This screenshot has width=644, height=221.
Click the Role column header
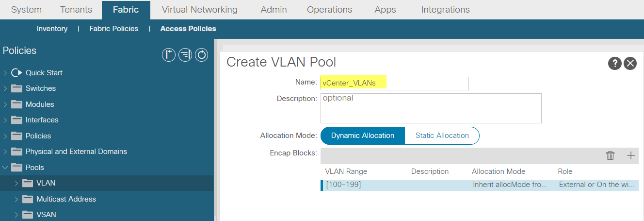point(565,171)
